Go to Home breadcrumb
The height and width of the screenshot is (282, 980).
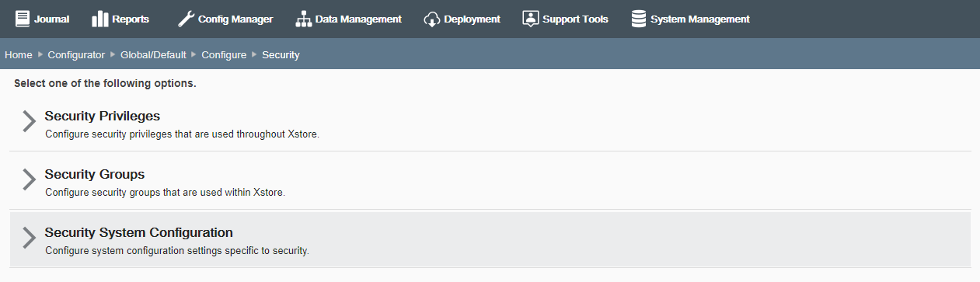point(19,55)
